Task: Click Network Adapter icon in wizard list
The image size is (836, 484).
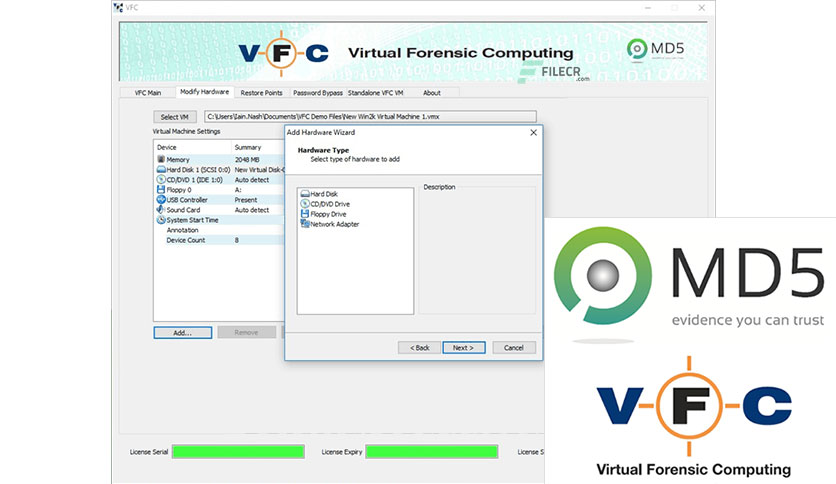Action: 305,224
